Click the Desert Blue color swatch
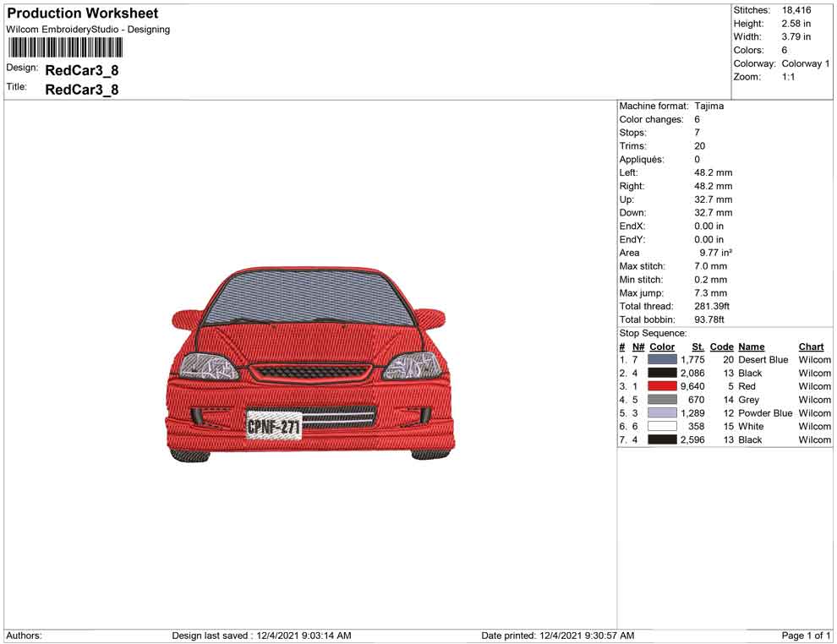This screenshot has height=644, width=837. click(x=662, y=359)
